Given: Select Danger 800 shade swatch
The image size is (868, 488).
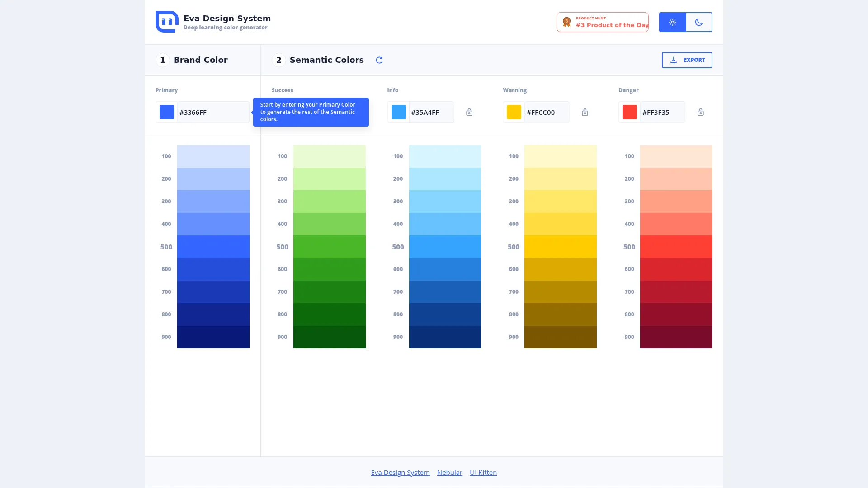Looking at the screenshot, I should pos(676,314).
